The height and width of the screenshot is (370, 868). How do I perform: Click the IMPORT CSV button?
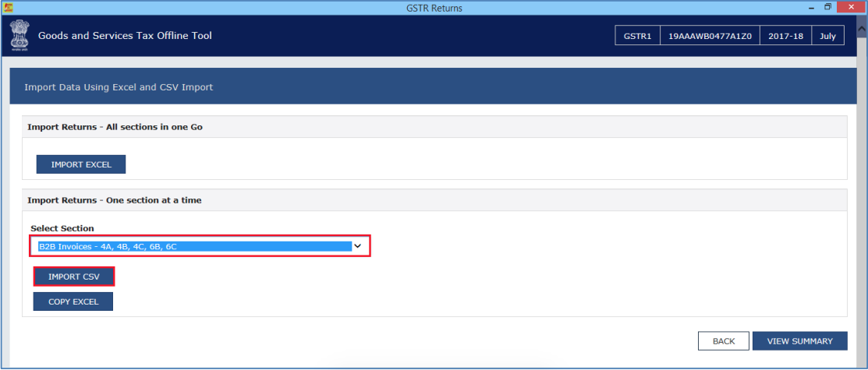click(x=74, y=277)
